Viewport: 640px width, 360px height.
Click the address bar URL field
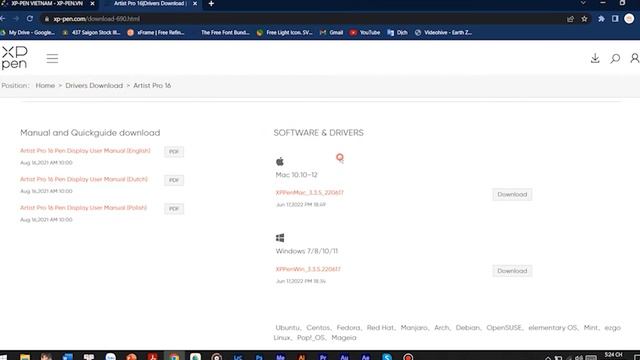tap(302, 19)
